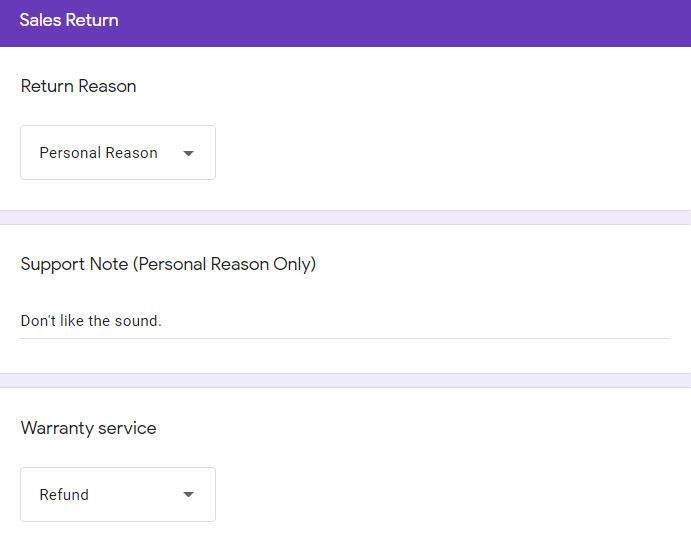
Task: Click the 'Return Reason' question label
Action: [x=78, y=86]
